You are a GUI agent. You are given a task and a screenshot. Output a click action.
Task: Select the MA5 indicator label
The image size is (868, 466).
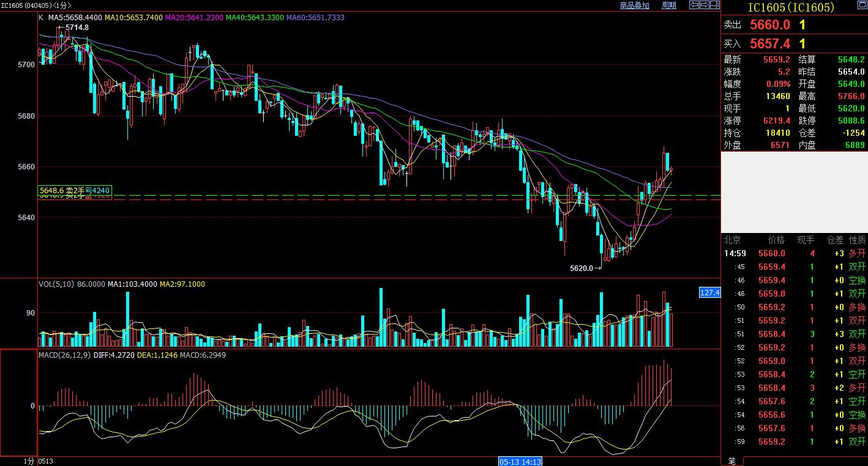[x=75, y=18]
